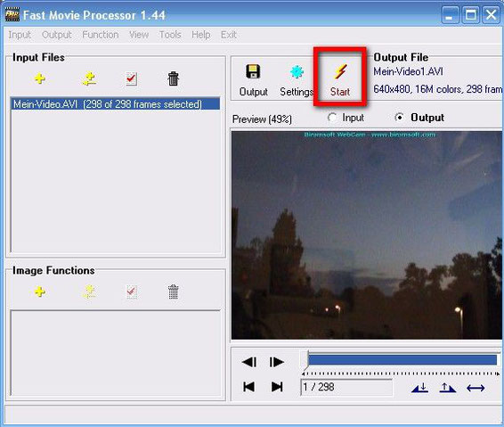
Task: Click the select-all range double arrow icon
Action: pos(476,388)
